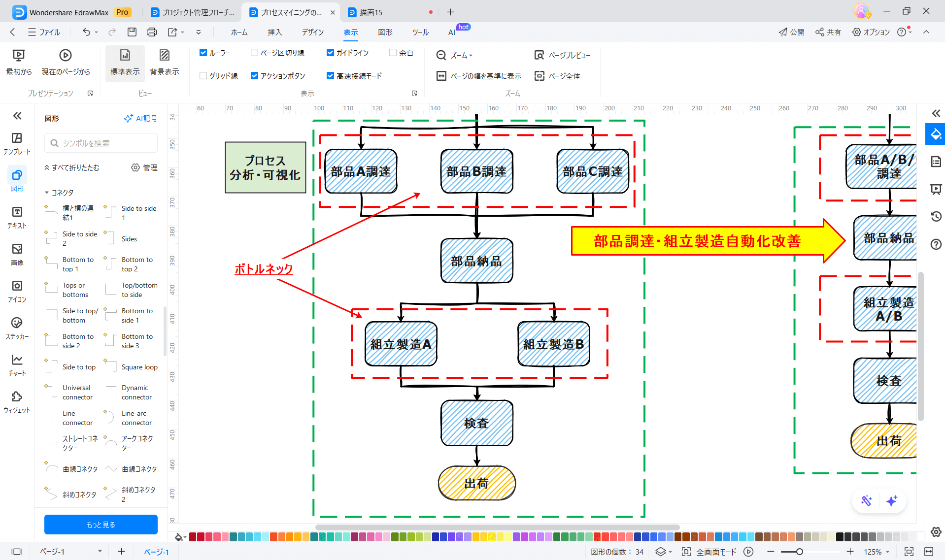The height and width of the screenshot is (560, 945).
Task: Collapse the コネクタ shape category
Action: tap(47, 193)
